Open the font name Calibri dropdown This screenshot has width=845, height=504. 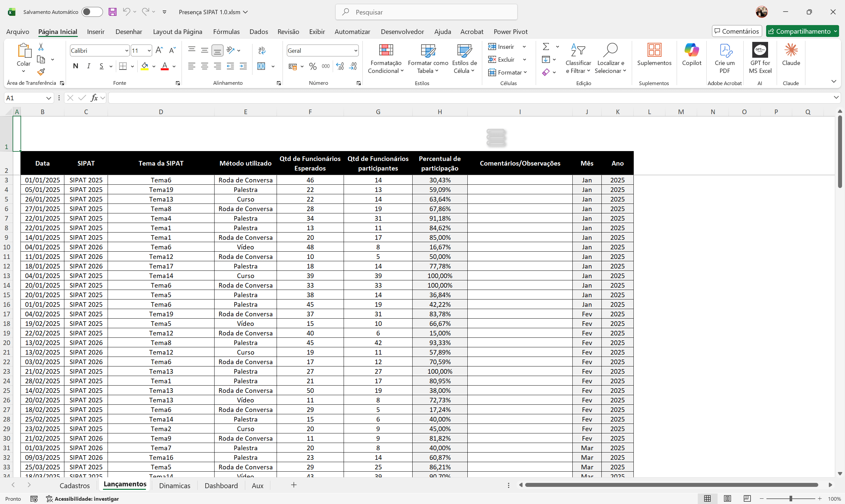point(126,50)
